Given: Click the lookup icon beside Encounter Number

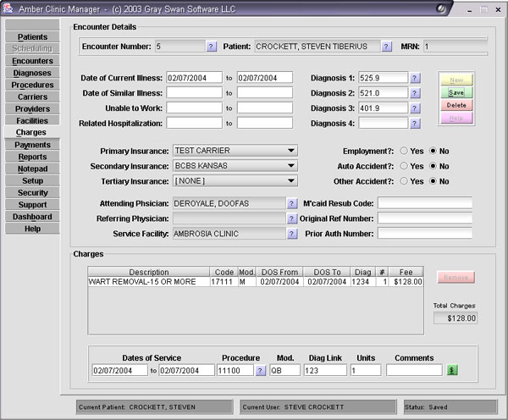Looking at the screenshot, I should [211, 47].
